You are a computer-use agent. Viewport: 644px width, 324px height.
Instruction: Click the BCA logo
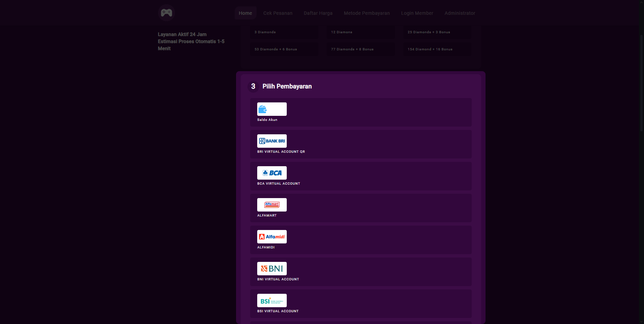click(272, 173)
